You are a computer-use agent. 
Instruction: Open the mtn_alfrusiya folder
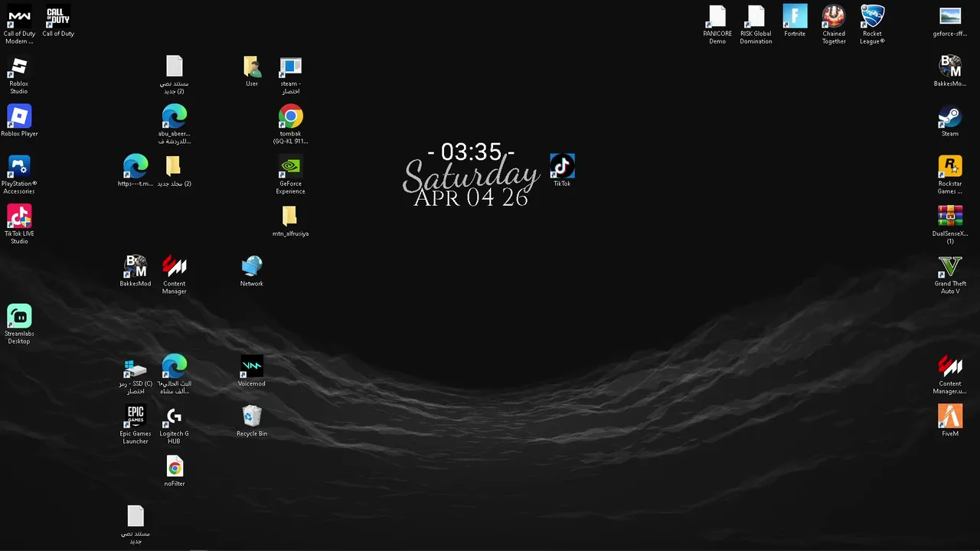click(290, 220)
